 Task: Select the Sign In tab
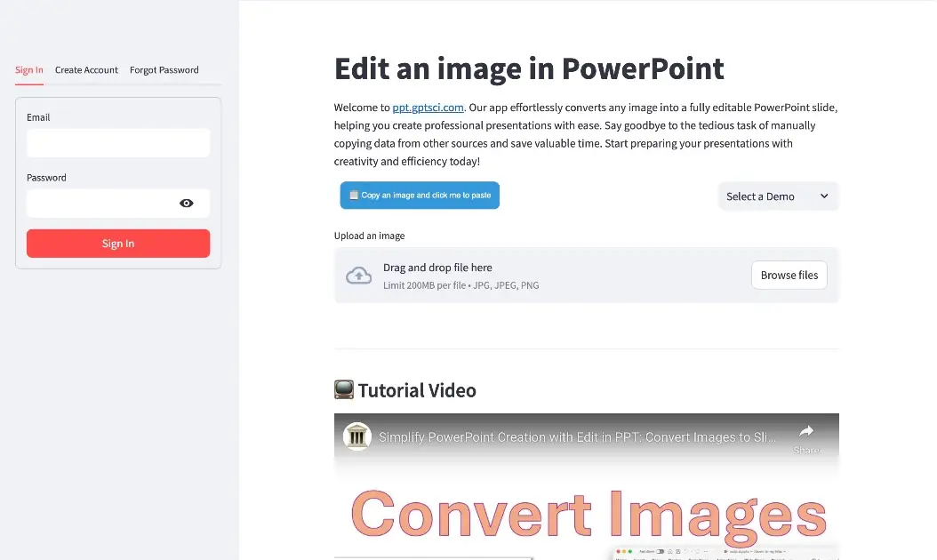[29, 69]
